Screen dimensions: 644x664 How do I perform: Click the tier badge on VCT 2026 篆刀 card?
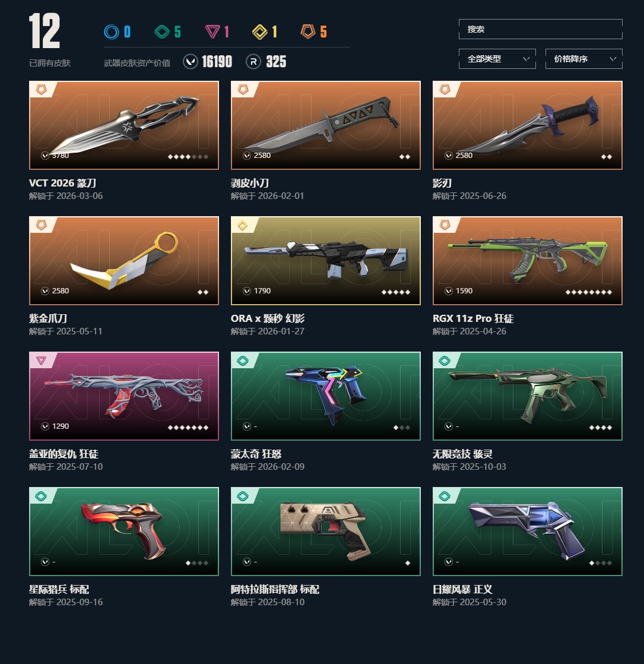click(41, 89)
